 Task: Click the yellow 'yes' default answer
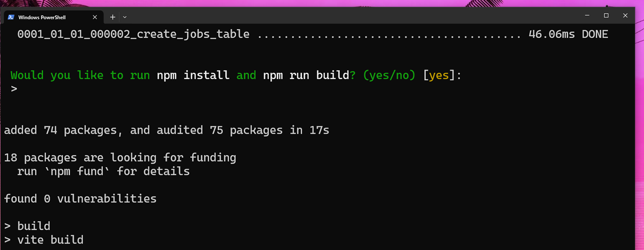tap(439, 76)
